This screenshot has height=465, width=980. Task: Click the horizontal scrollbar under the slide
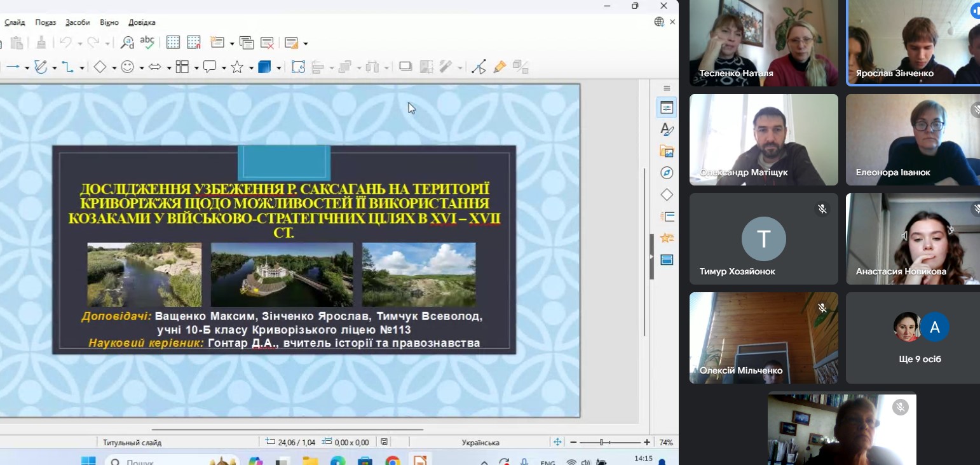point(287,429)
